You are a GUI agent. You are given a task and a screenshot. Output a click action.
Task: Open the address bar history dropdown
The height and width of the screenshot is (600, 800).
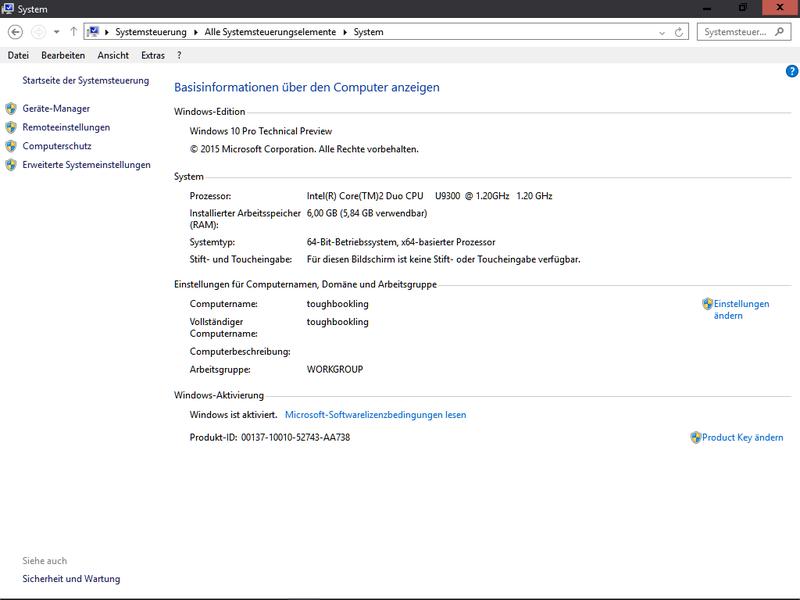662,33
